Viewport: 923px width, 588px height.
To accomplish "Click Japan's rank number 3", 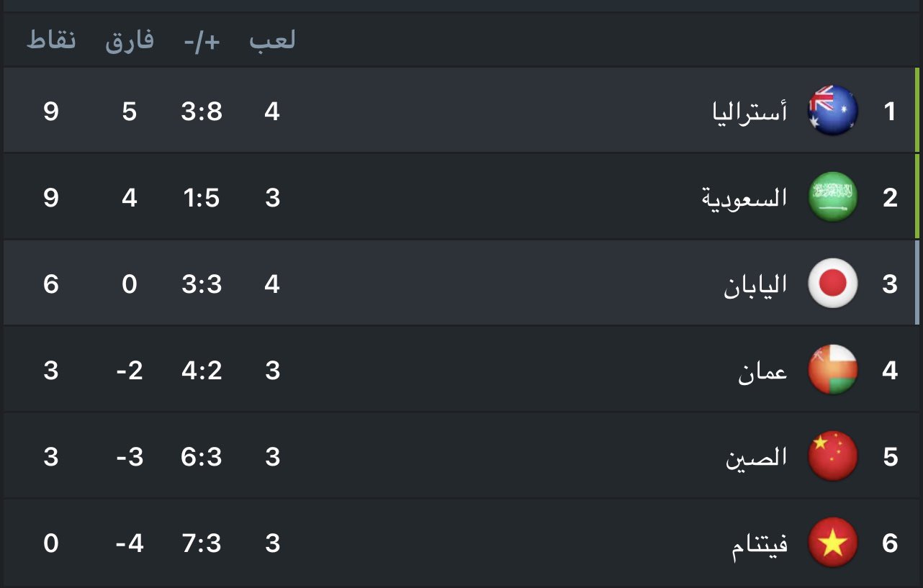I will pyautogui.click(x=890, y=284).
